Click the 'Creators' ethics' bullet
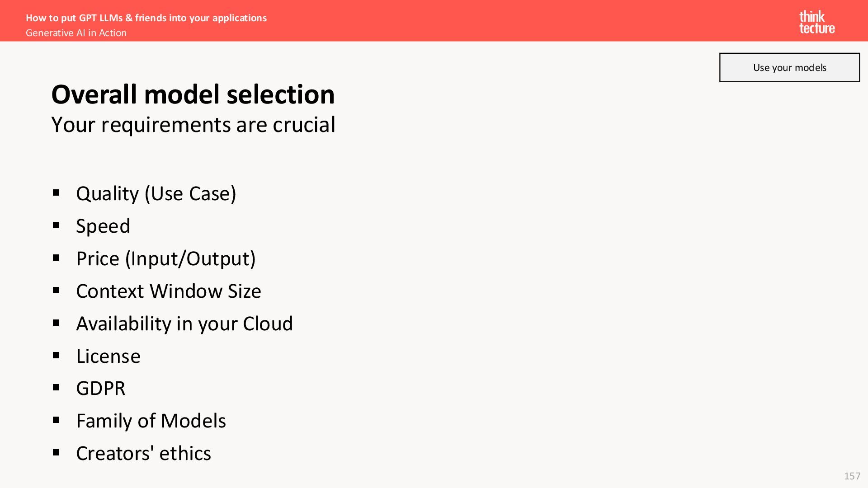The width and height of the screenshot is (868, 488). pyautogui.click(x=143, y=453)
